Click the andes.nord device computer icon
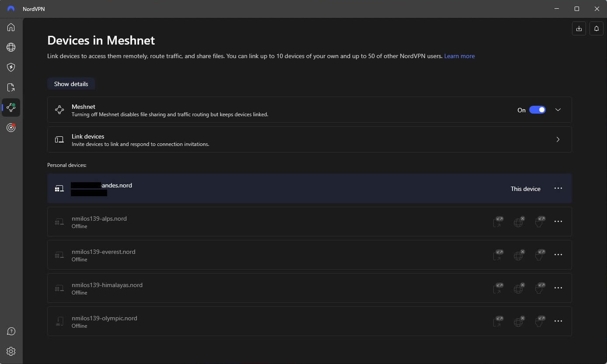Image resolution: width=607 pixels, height=364 pixels. click(x=59, y=188)
